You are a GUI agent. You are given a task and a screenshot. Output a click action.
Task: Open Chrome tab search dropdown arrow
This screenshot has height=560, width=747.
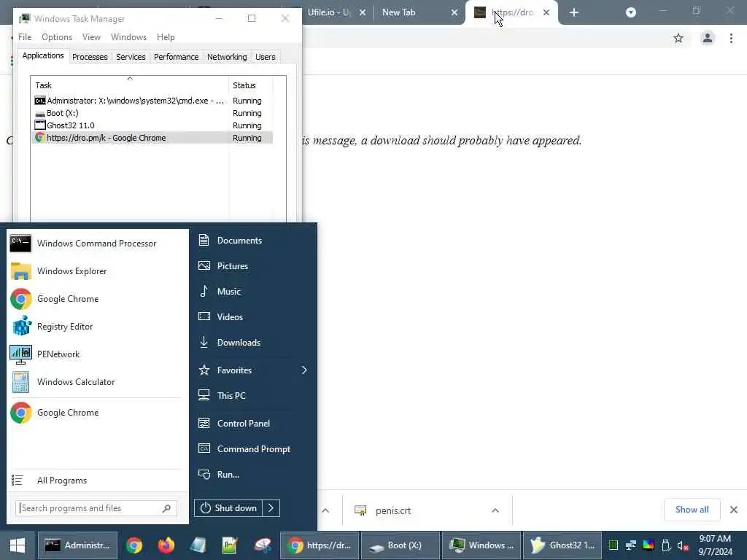631,12
